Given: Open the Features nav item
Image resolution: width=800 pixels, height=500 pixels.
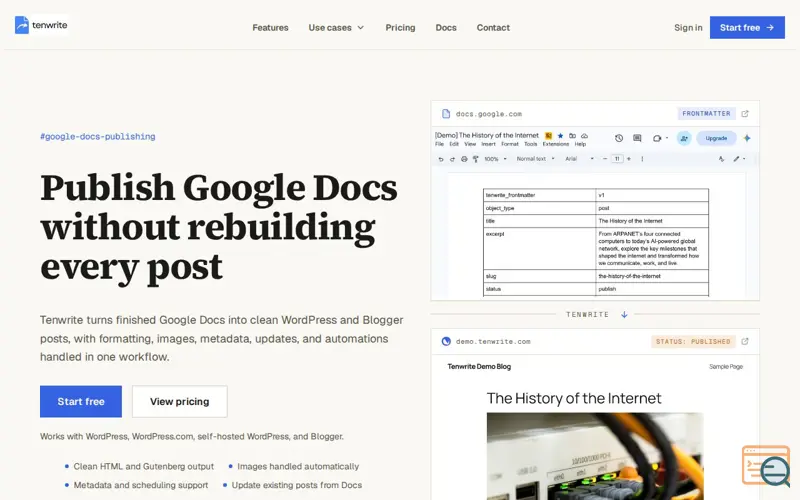Looking at the screenshot, I should (x=270, y=28).
